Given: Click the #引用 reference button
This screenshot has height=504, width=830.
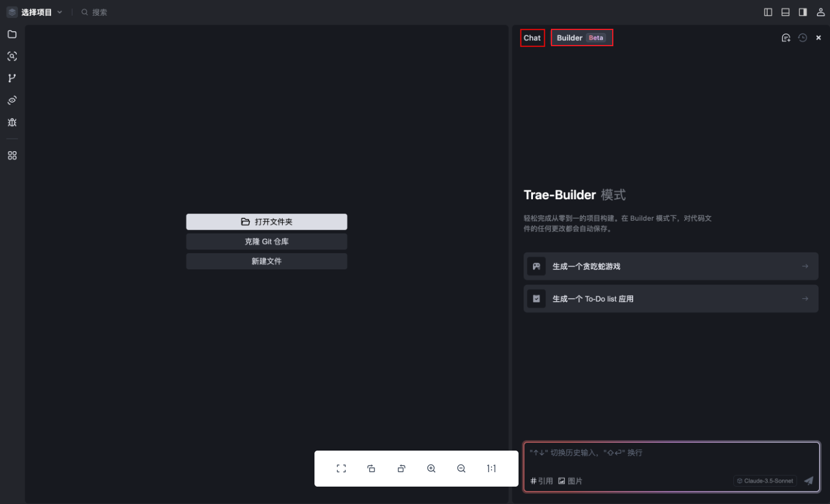Looking at the screenshot, I should pos(541,481).
